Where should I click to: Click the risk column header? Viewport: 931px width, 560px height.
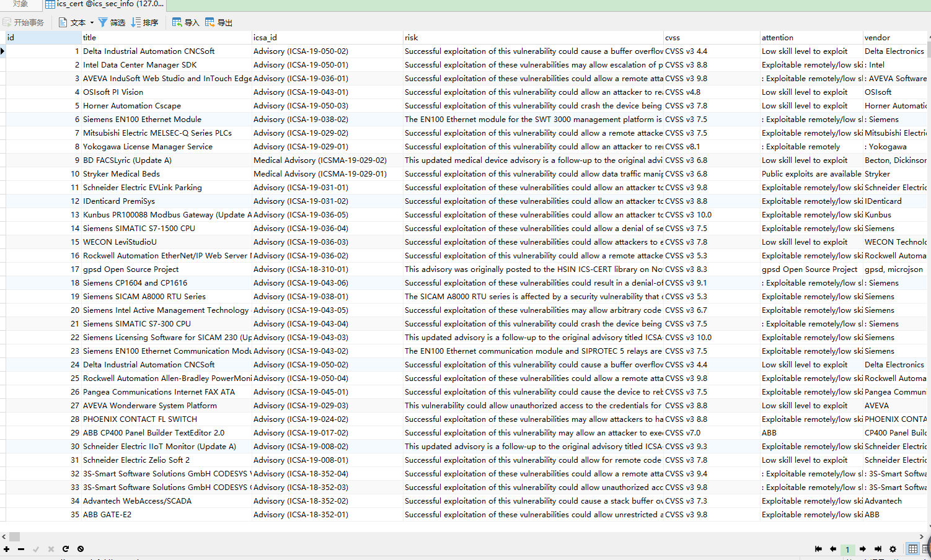pos(533,38)
